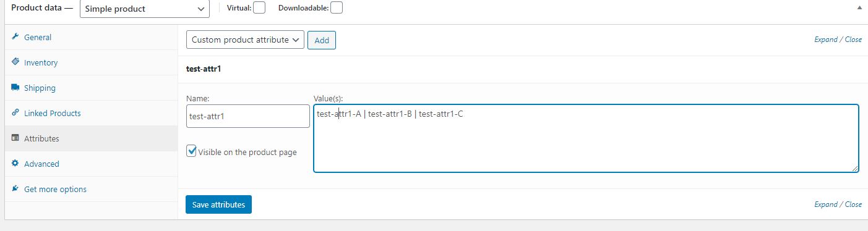Click the Get more options plug icon
This screenshot has height=231, width=868.
[x=15, y=189]
